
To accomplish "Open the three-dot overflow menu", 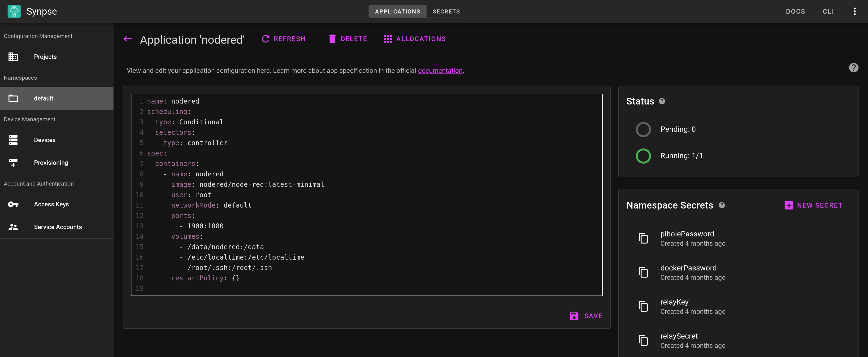I will pyautogui.click(x=855, y=11).
